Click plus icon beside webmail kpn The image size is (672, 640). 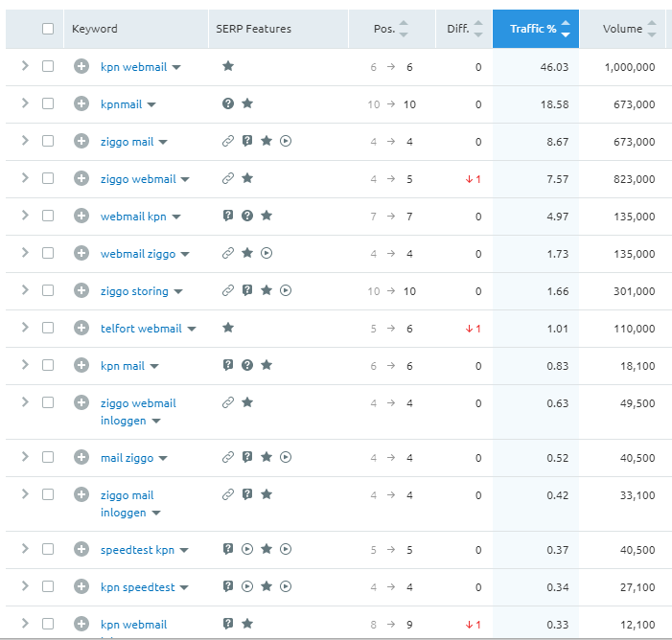point(81,216)
